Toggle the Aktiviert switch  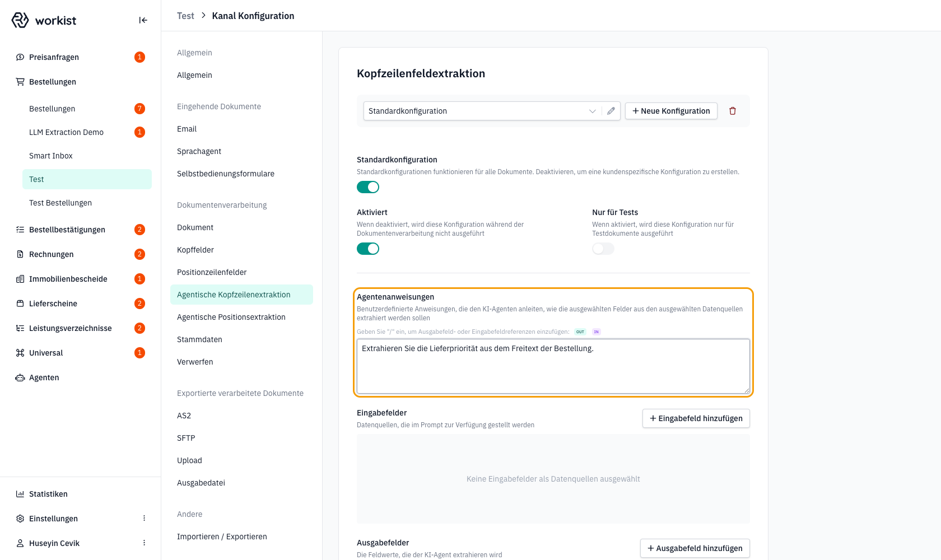click(x=368, y=249)
